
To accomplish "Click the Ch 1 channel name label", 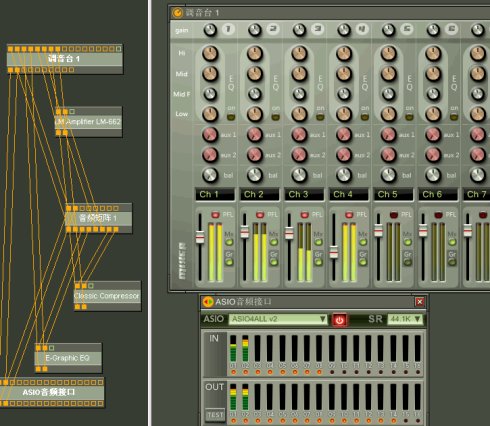I will (215, 194).
